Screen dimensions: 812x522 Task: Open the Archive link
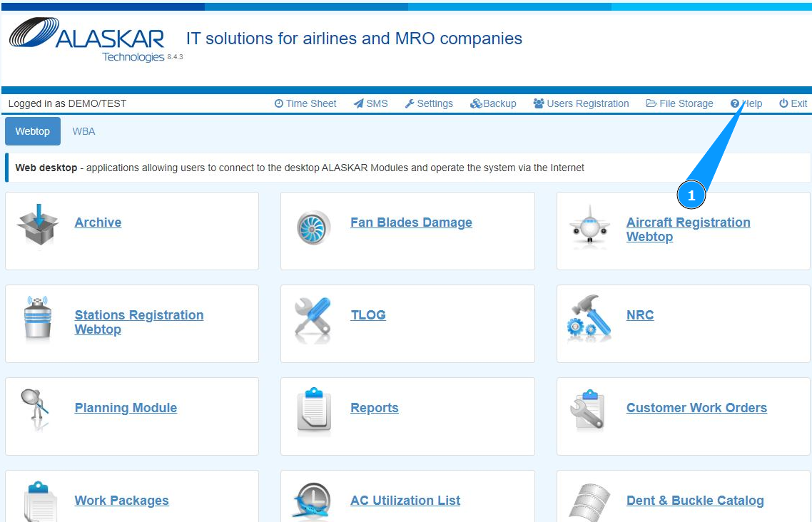tap(98, 222)
